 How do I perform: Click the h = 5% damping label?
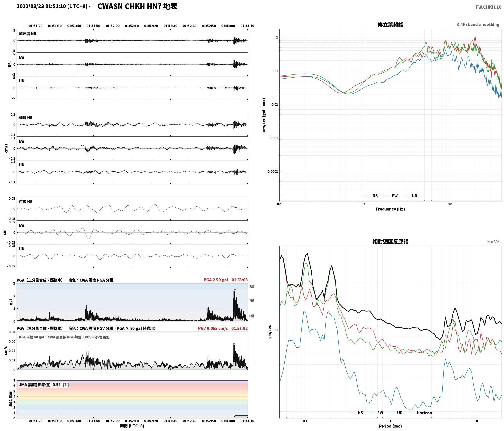493,242
